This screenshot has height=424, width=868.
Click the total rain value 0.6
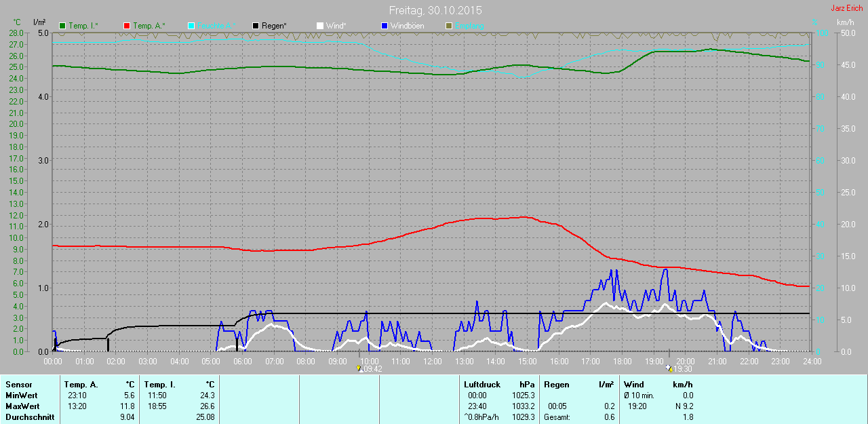[609, 417]
